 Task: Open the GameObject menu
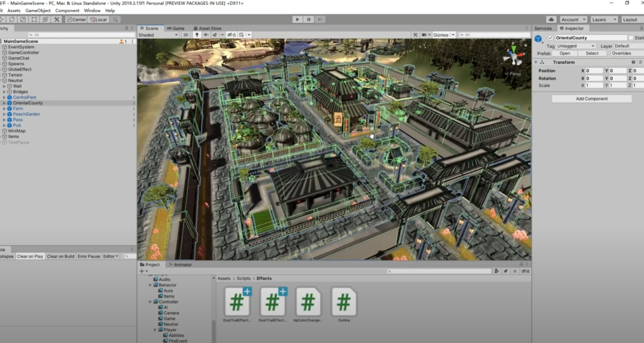(x=38, y=10)
